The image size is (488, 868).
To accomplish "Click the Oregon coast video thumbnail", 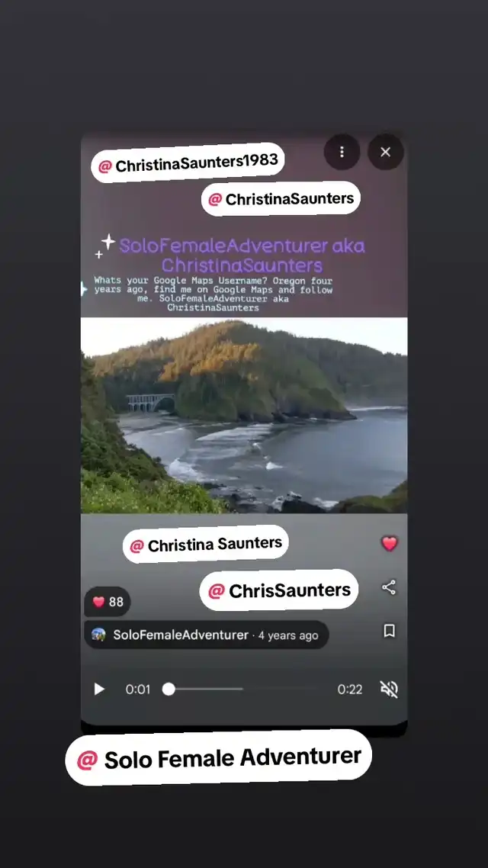I will 244,415.
